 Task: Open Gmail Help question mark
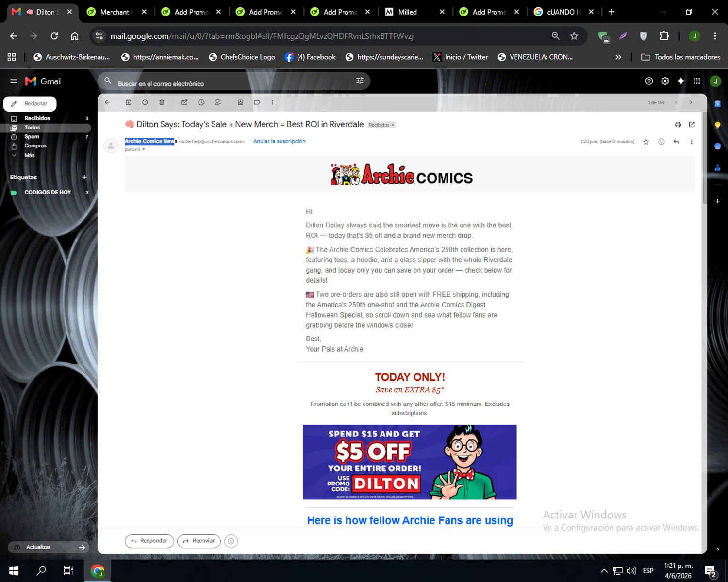649,81
